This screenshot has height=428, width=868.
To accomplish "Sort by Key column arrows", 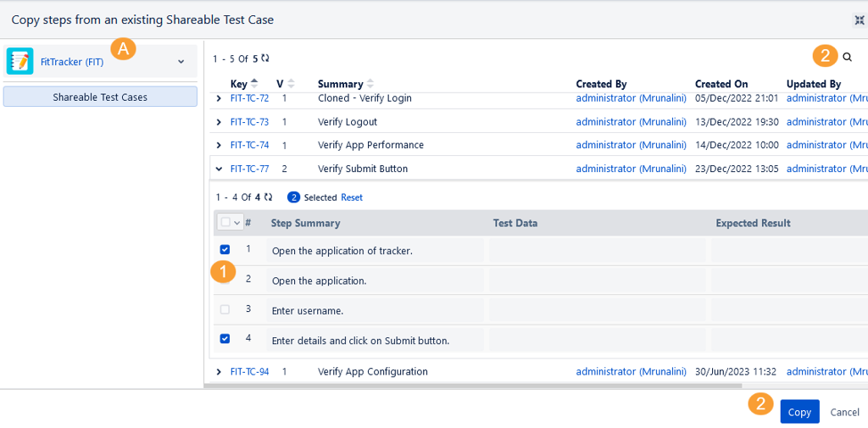I will tap(254, 84).
